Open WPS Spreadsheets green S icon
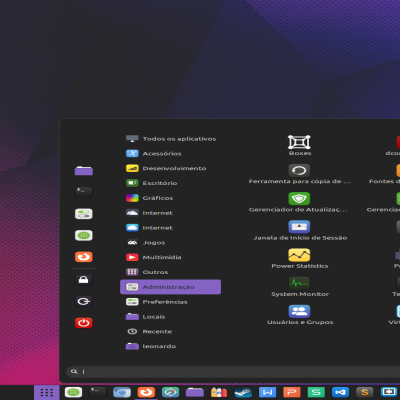 (x=316, y=392)
